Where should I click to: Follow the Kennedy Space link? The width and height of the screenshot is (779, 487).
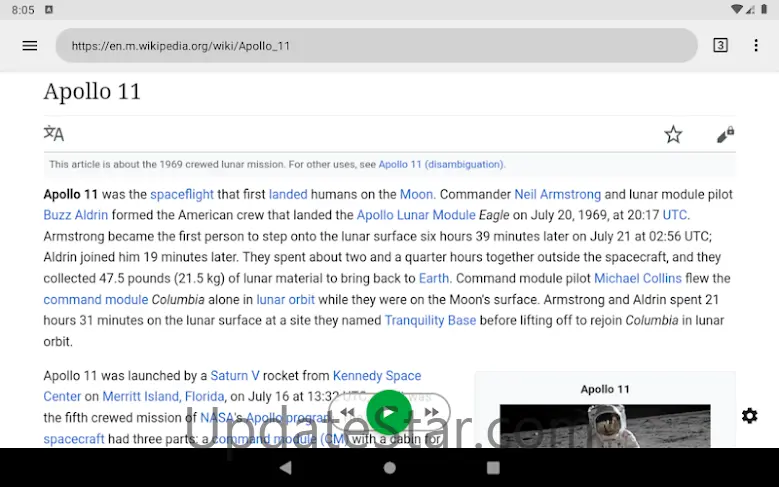coord(377,376)
